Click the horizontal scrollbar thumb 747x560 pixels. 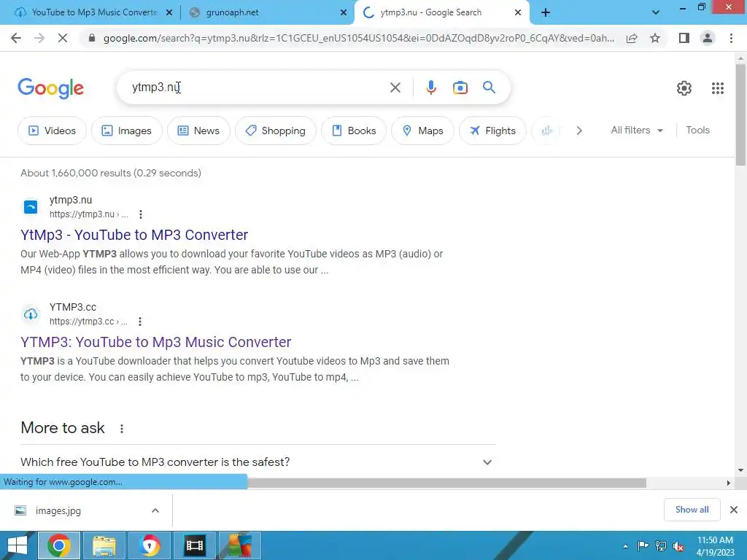pos(446,483)
